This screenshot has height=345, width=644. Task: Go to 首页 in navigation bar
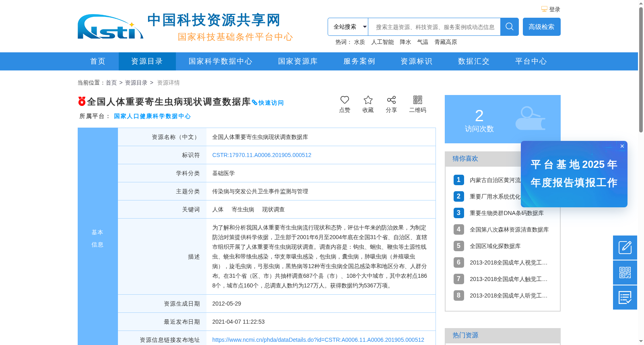98,61
